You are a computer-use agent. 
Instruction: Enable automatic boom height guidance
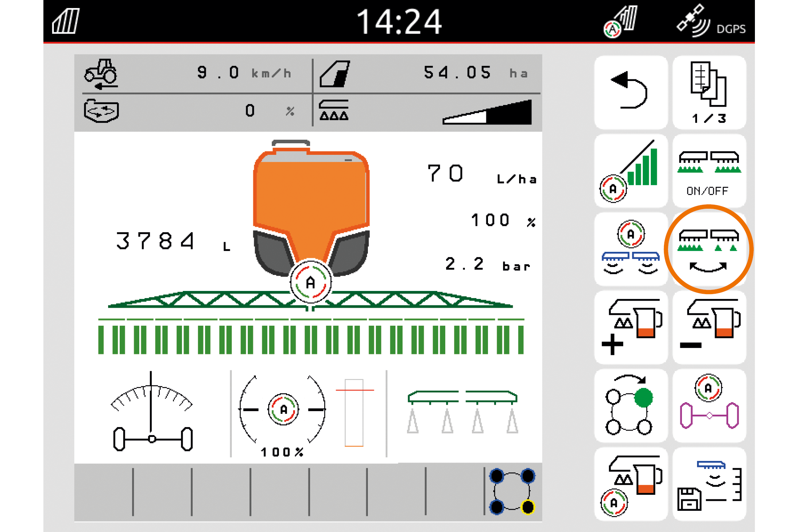630,249
